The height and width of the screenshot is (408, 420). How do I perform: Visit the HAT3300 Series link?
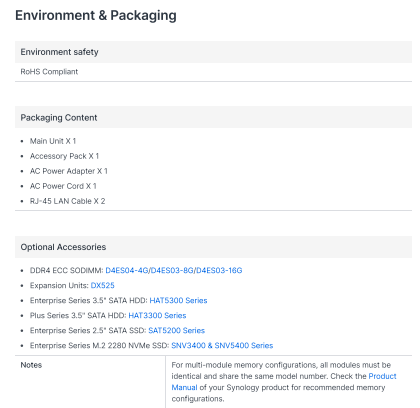pos(157,315)
